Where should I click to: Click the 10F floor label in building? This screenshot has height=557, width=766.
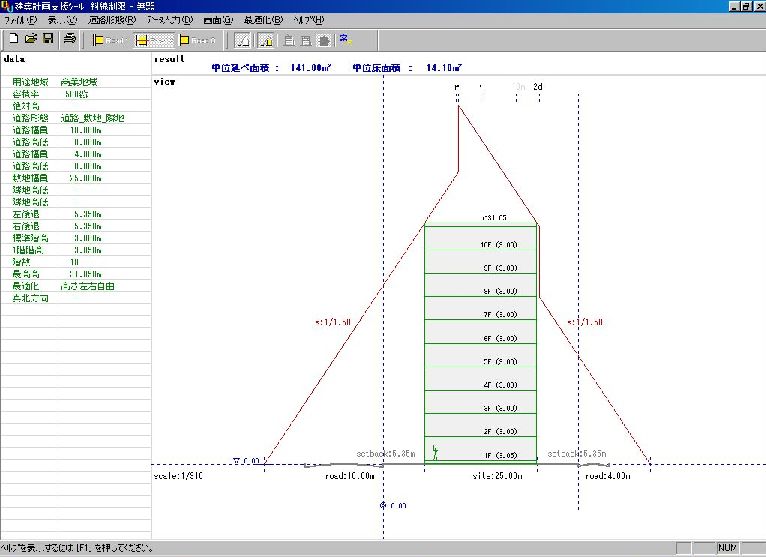point(499,244)
